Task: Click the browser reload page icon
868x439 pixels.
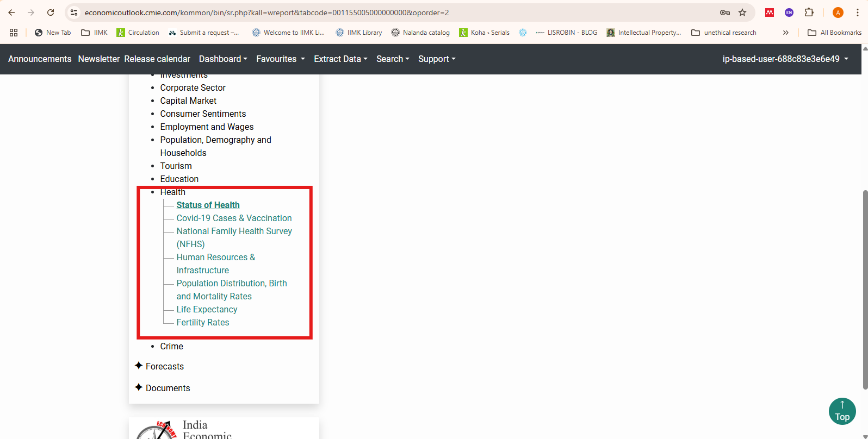Action: pos(51,12)
